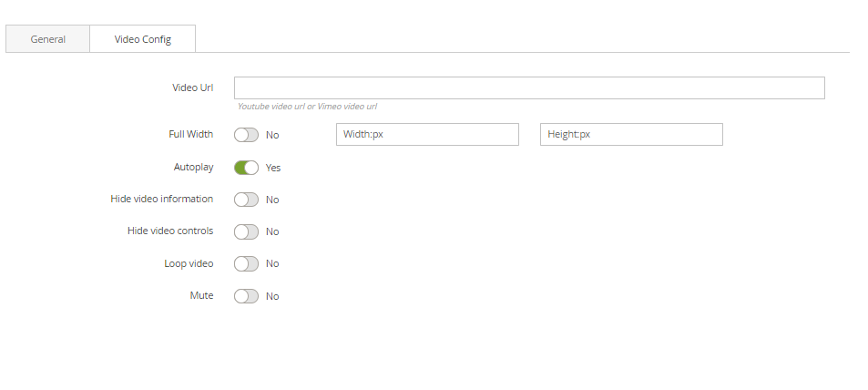Click the 'Autoplay' label text
This screenshot has width=868, height=390.
pos(193,168)
